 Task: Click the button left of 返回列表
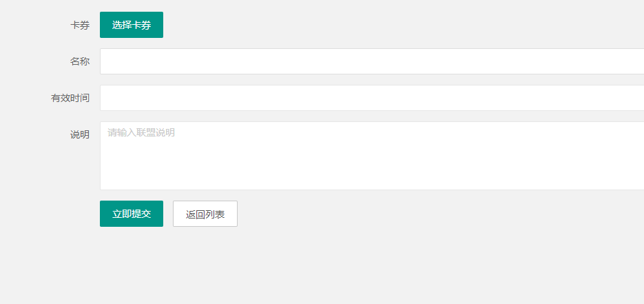(x=132, y=214)
